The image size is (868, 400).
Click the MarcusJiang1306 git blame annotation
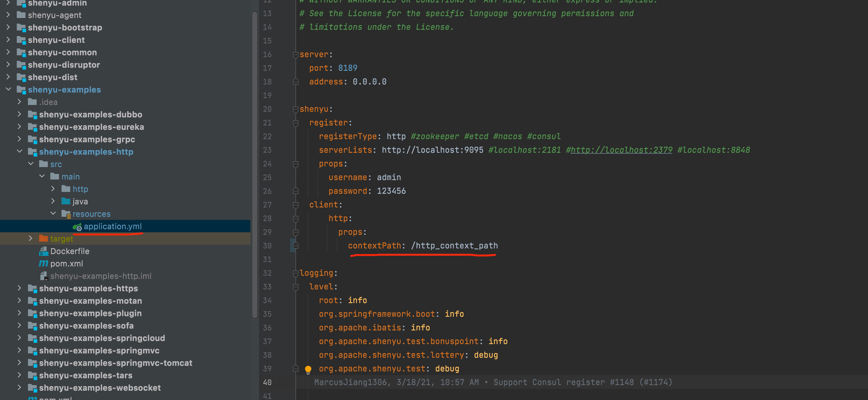(350, 382)
